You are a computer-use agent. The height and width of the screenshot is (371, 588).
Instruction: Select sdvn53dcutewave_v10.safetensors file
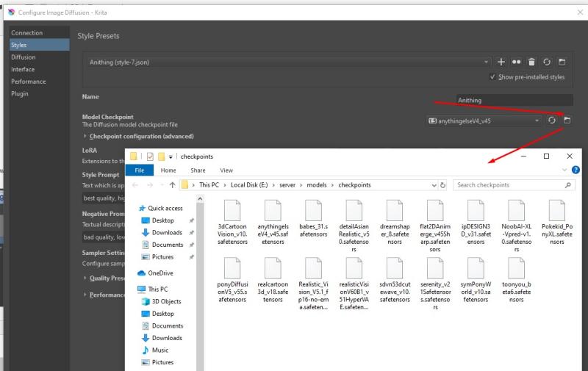tap(395, 280)
